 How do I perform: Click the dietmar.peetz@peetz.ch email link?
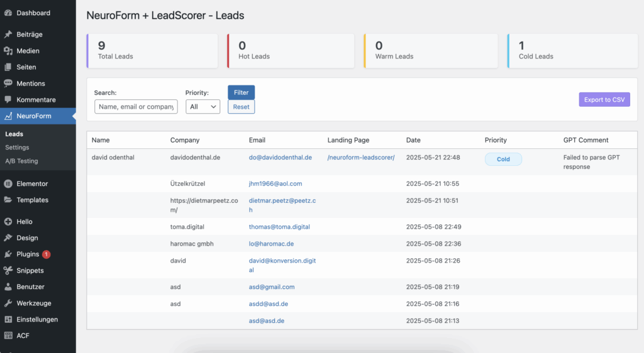pos(282,205)
